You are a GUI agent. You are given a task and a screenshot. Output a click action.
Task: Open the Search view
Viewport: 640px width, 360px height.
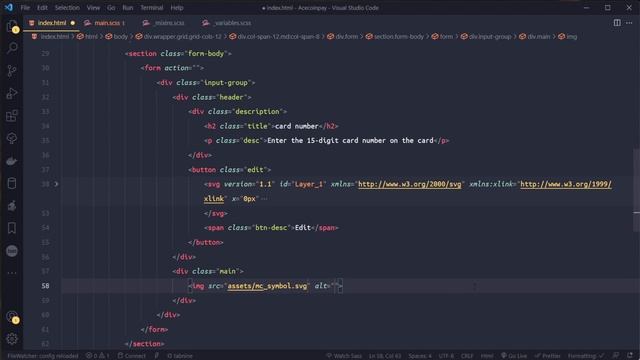click(12, 48)
